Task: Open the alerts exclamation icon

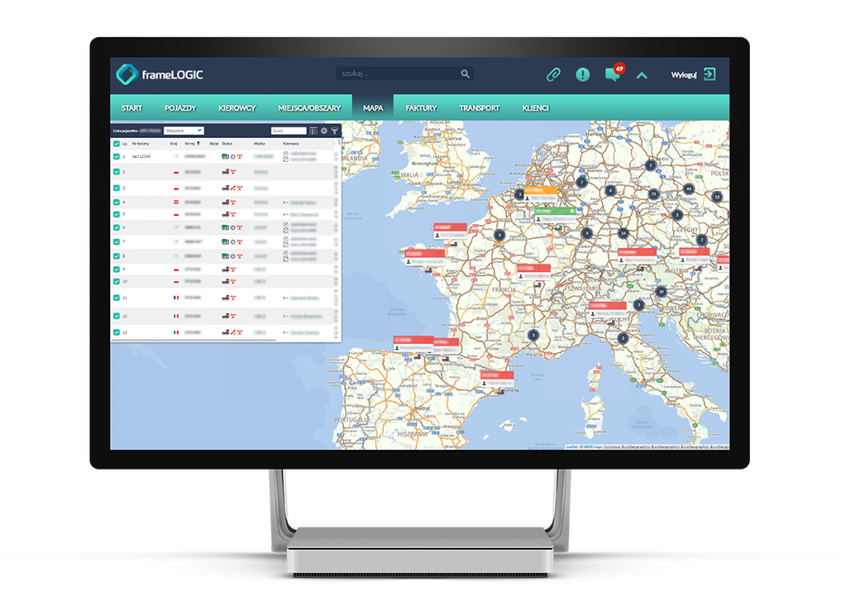Action: point(582,75)
